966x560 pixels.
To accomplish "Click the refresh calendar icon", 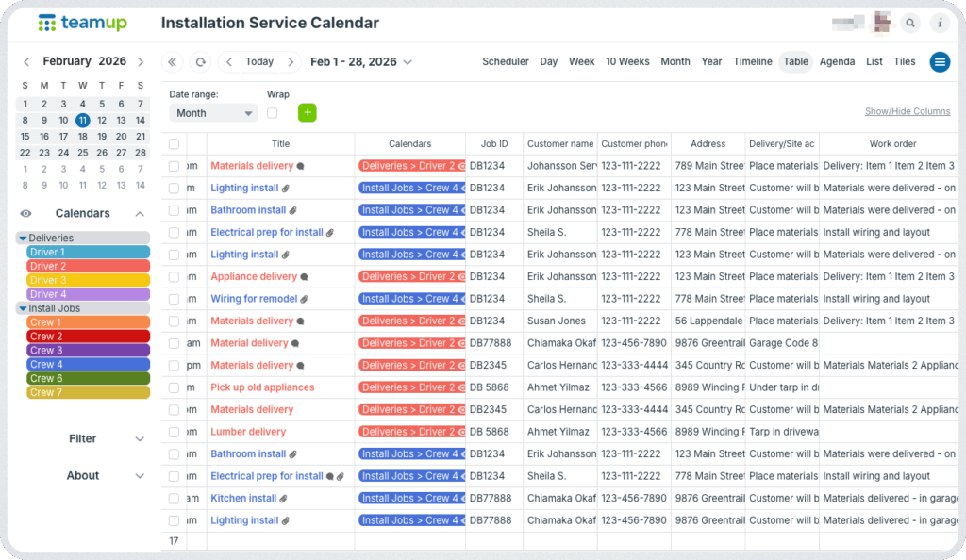I will pyautogui.click(x=200, y=62).
